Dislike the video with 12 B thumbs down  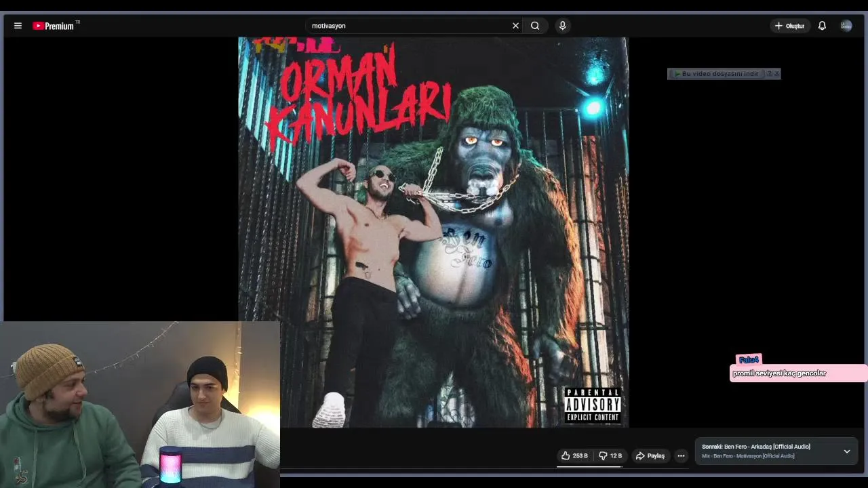610,455
